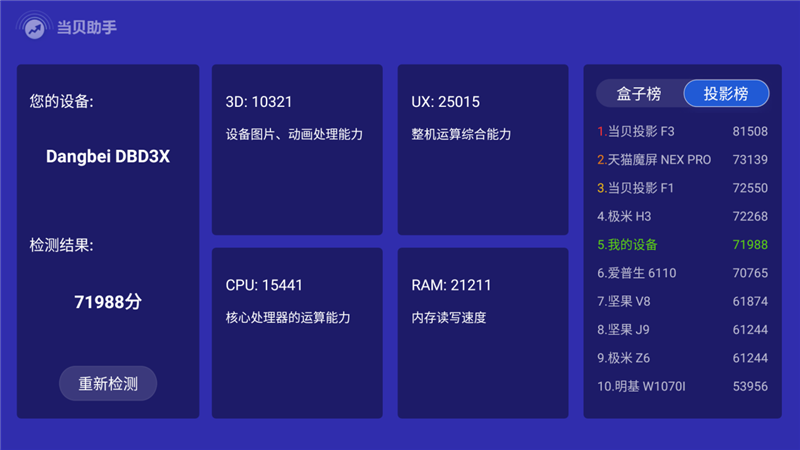The image size is (800, 450).
Task: Click the total score 71988分
Action: coord(108,302)
